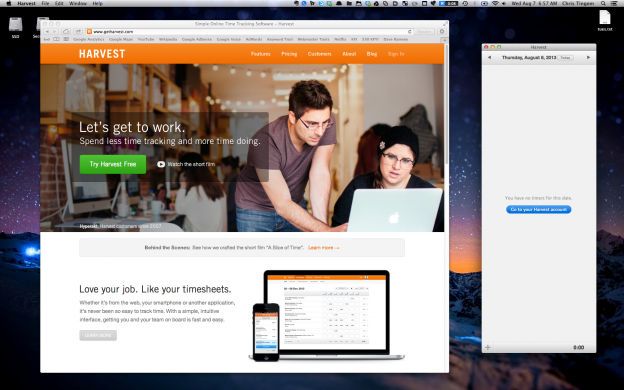Go to previous day in Harvest timer
Screen dimensions: 624x390
[489, 58]
